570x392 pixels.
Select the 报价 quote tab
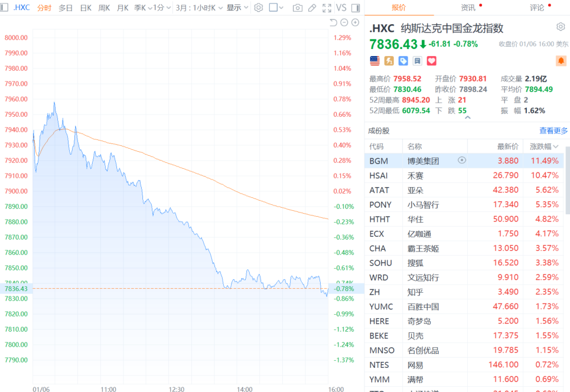(x=399, y=8)
